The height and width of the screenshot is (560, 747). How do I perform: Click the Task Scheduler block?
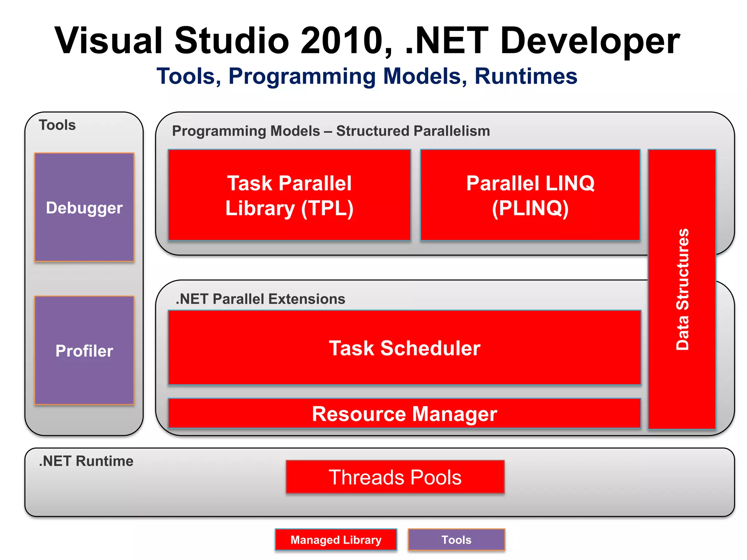coord(405,347)
